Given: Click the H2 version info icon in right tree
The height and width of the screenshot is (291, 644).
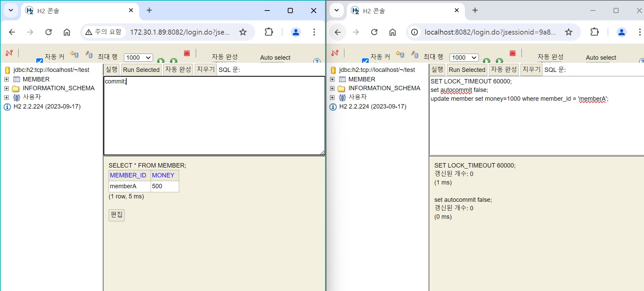Looking at the screenshot, I should (x=333, y=107).
